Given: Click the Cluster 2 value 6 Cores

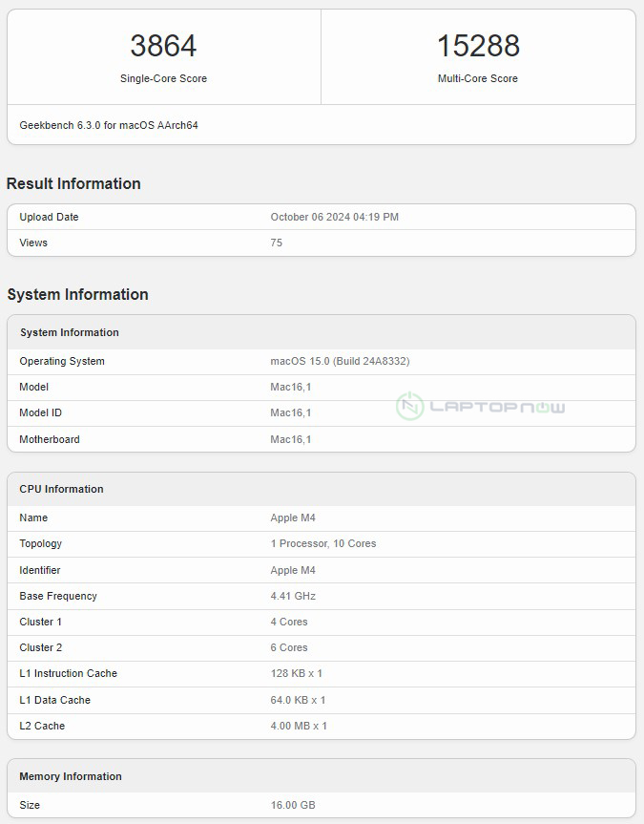Looking at the screenshot, I should [289, 647].
